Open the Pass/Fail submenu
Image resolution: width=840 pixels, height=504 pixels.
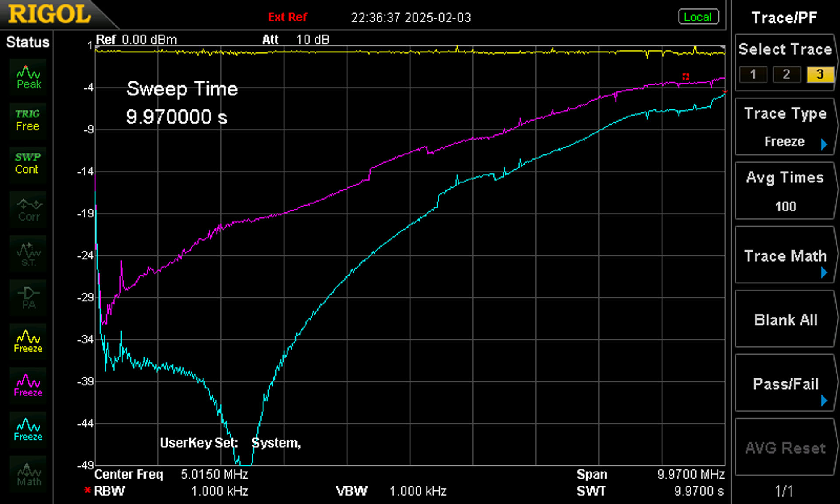tap(785, 383)
